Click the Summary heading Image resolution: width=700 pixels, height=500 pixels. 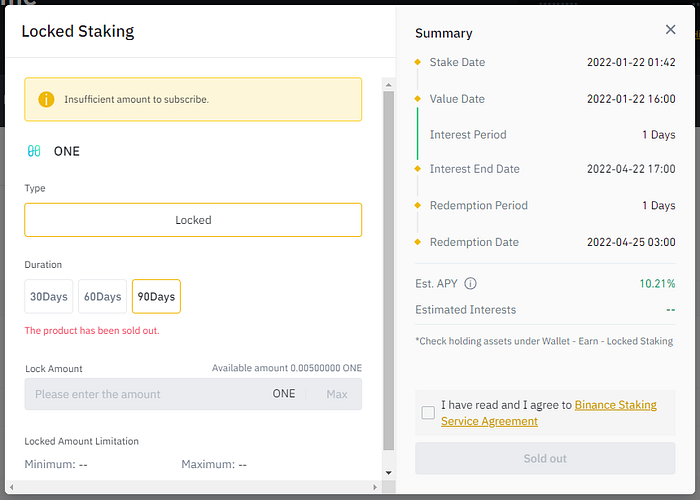pos(443,33)
